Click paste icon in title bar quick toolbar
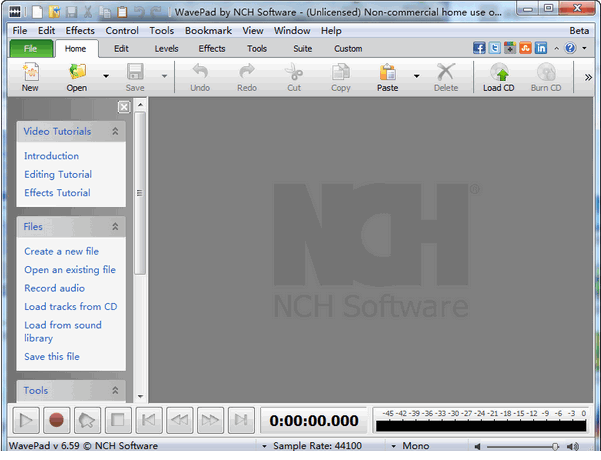 pyautogui.click(x=122, y=12)
